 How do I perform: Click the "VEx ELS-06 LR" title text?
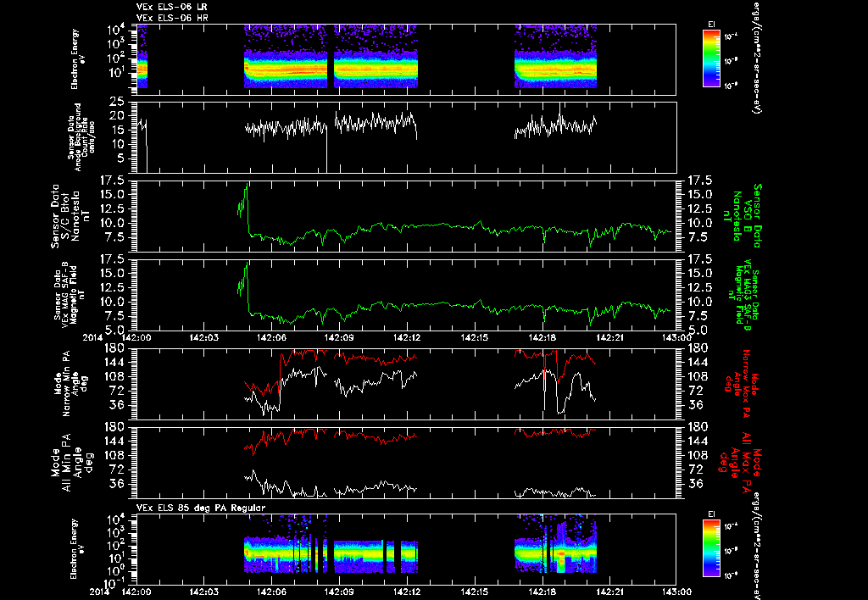click(171, 7)
